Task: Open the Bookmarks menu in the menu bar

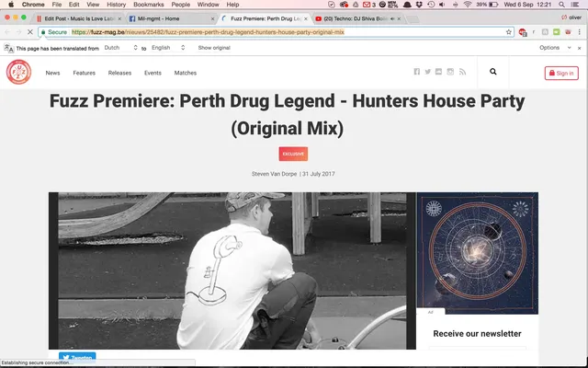Action: pos(149,5)
